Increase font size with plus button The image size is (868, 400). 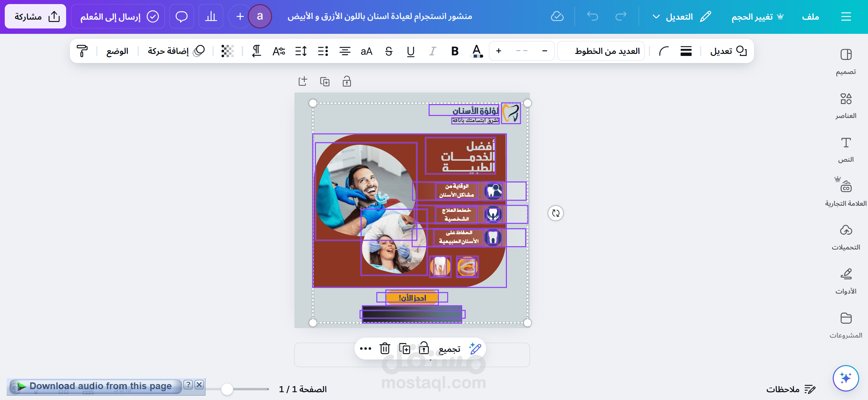click(x=498, y=51)
